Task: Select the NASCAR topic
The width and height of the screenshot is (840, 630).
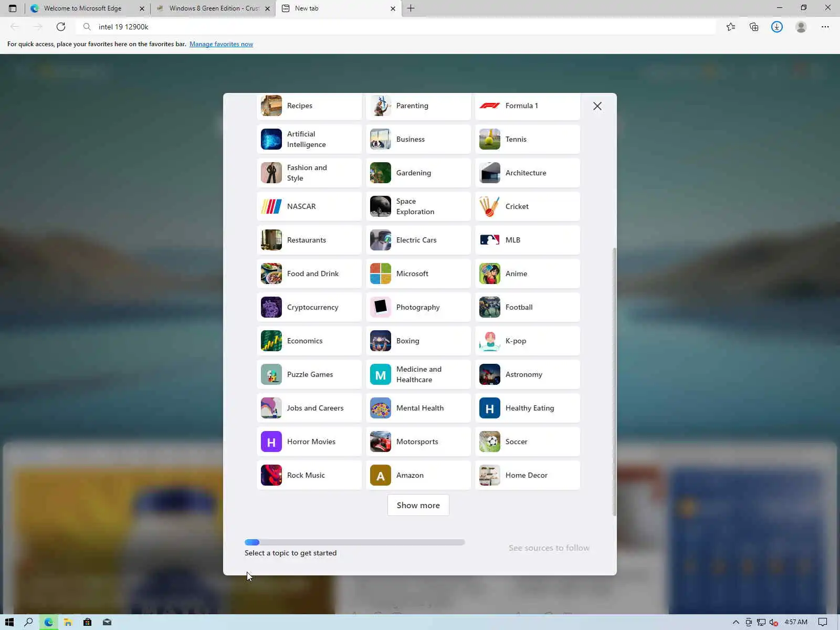Action: coord(309,206)
